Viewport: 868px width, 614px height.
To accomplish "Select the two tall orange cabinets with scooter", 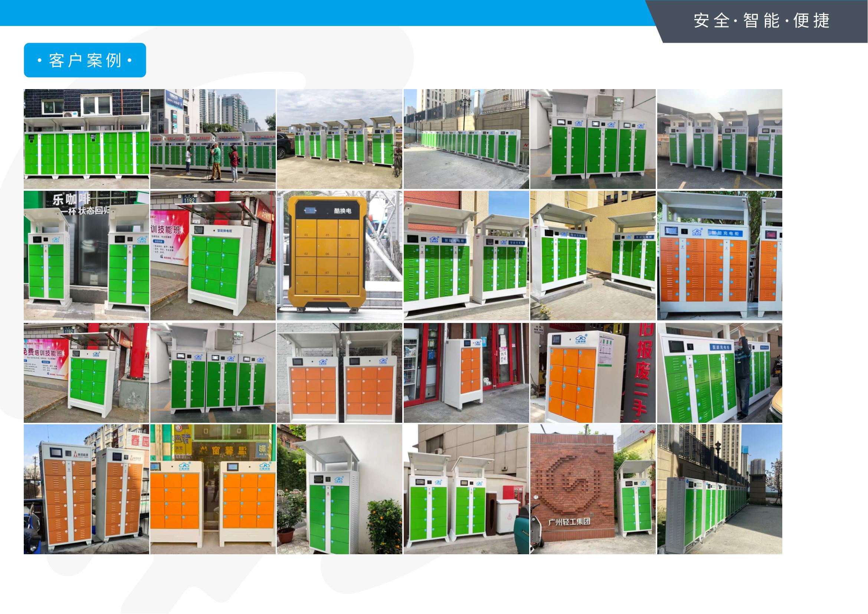I will click(x=86, y=489).
